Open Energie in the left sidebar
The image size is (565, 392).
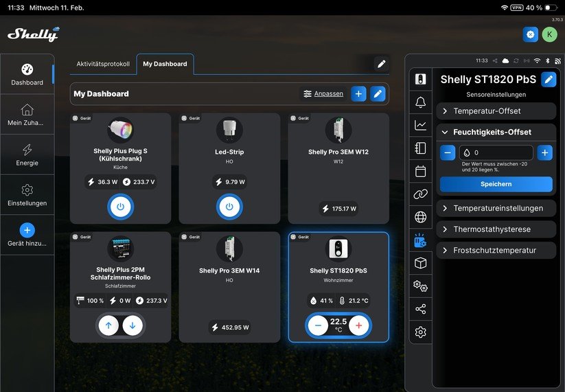point(27,154)
